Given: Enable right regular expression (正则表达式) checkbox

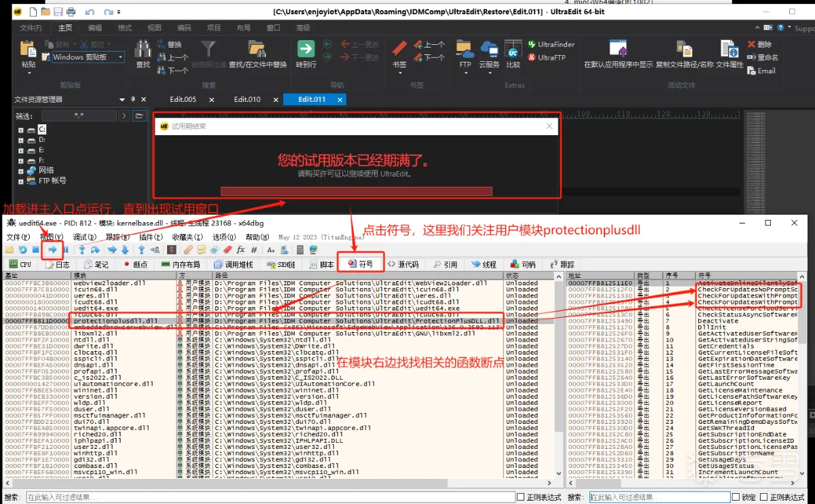Looking at the screenshot, I should click(764, 497).
